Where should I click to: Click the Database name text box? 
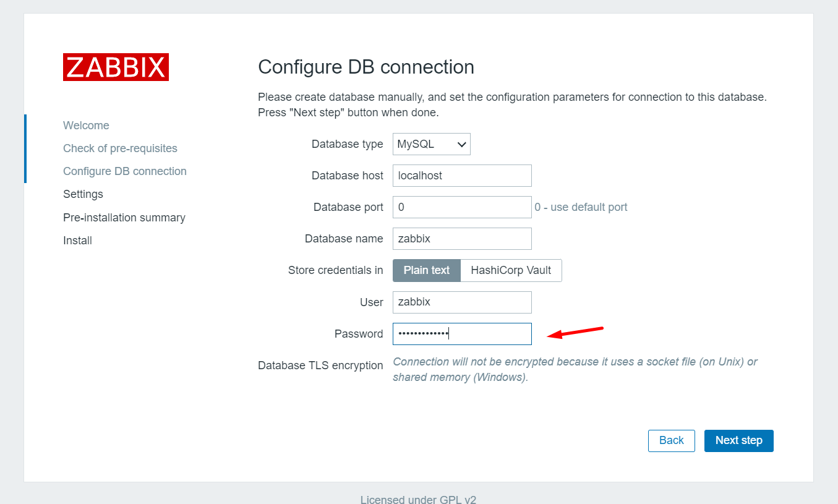[x=462, y=239]
